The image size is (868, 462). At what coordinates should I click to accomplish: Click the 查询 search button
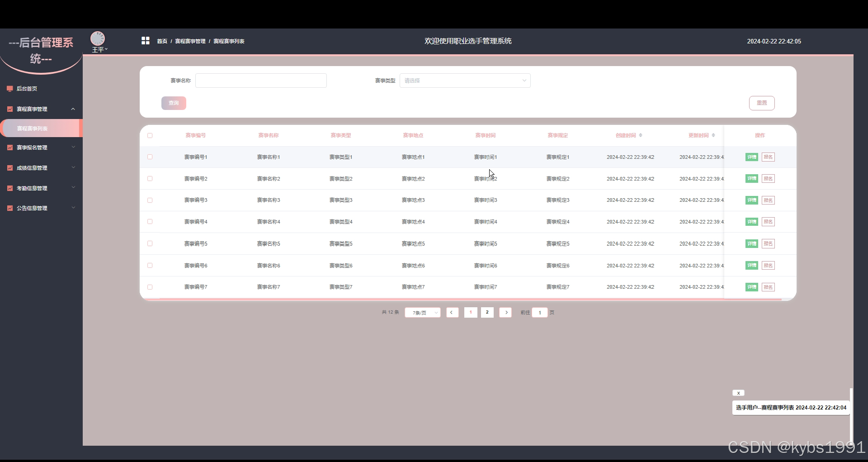tap(174, 103)
